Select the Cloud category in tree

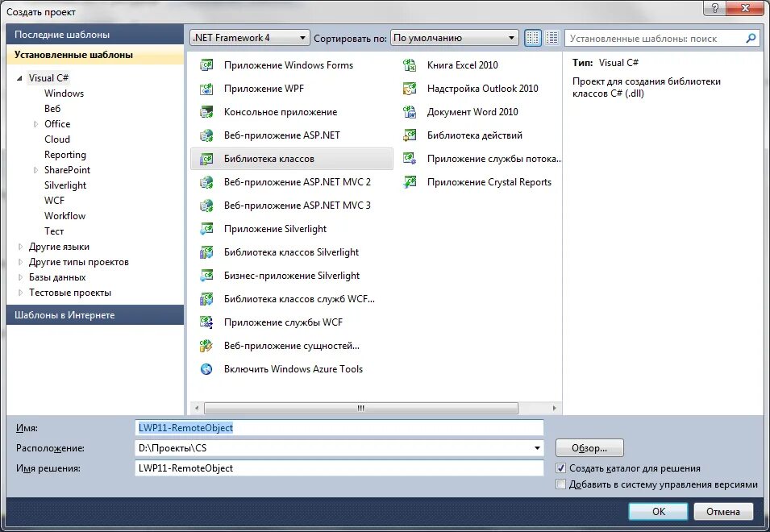(x=57, y=139)
